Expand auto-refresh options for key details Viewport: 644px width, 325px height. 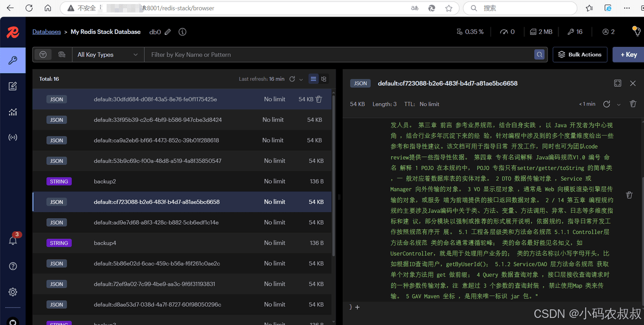[x=619, y=104]
